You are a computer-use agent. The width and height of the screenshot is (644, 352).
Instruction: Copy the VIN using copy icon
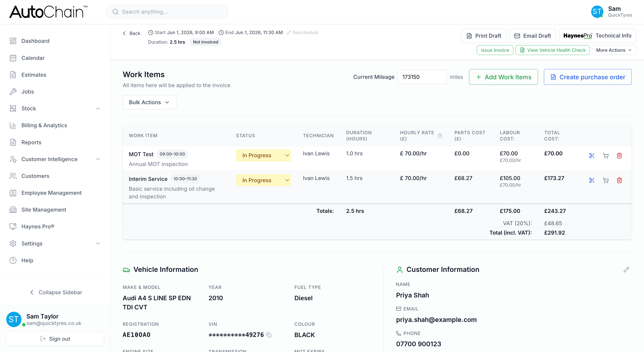tap(269, 335)
